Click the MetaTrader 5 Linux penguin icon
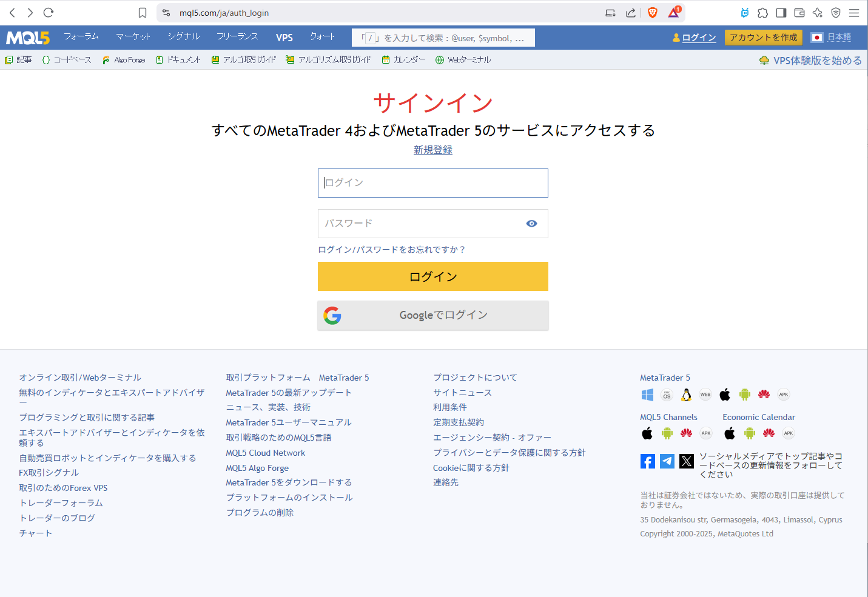 click(686, 395)
